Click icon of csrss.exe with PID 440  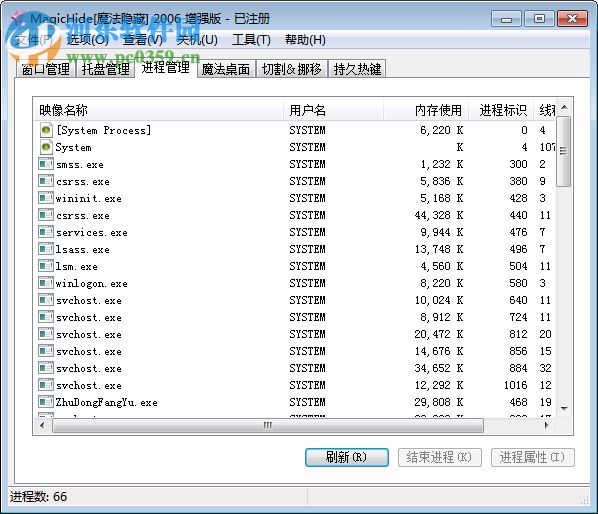point(46,215)
